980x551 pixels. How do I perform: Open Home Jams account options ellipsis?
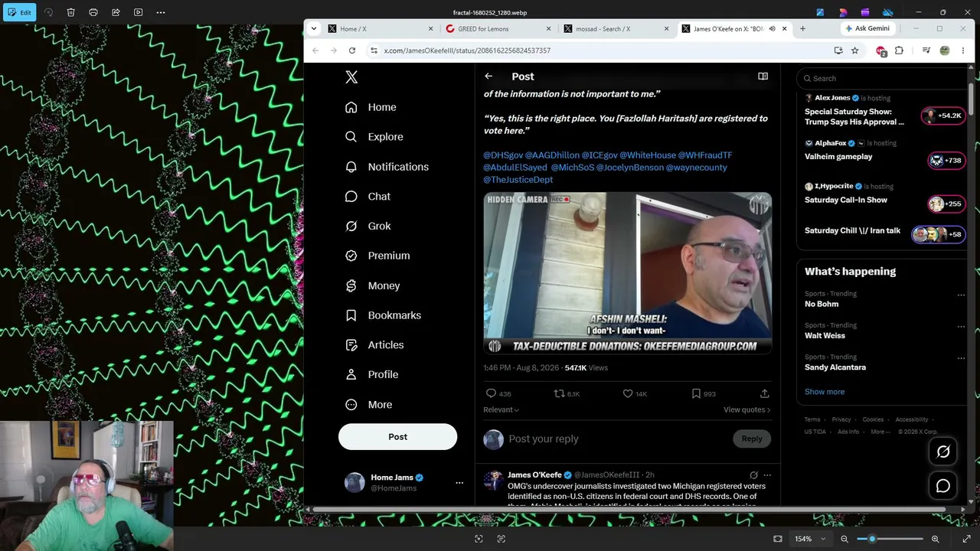(x=459, y=483)
